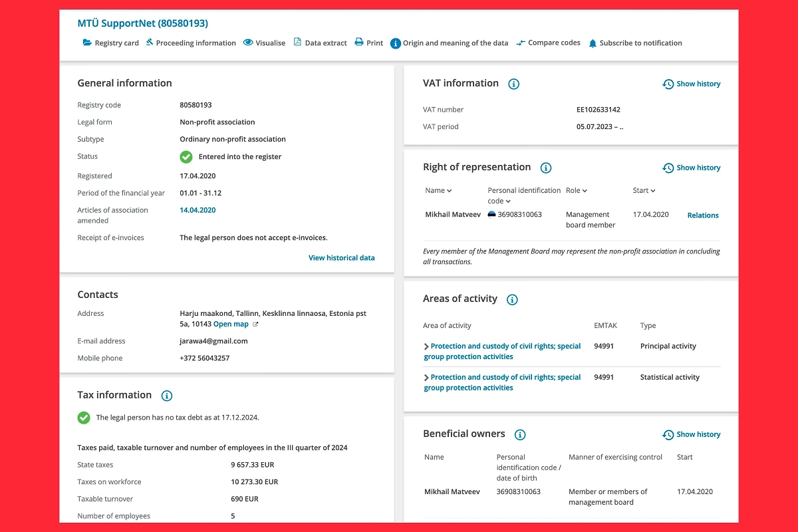Click View historical data link
Image resolution: width=798 pixels, height=532 pixels.
click(341, 258)
